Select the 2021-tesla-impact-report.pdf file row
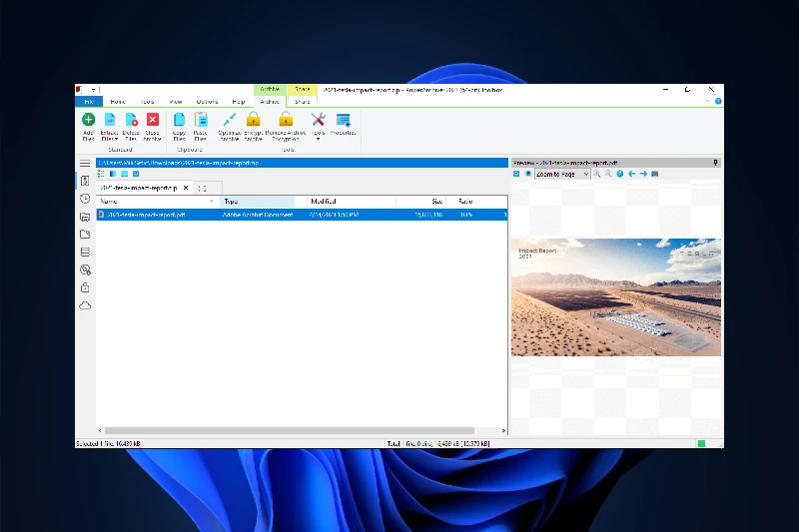This screenshot has height=532, width=799. point(302,215)
